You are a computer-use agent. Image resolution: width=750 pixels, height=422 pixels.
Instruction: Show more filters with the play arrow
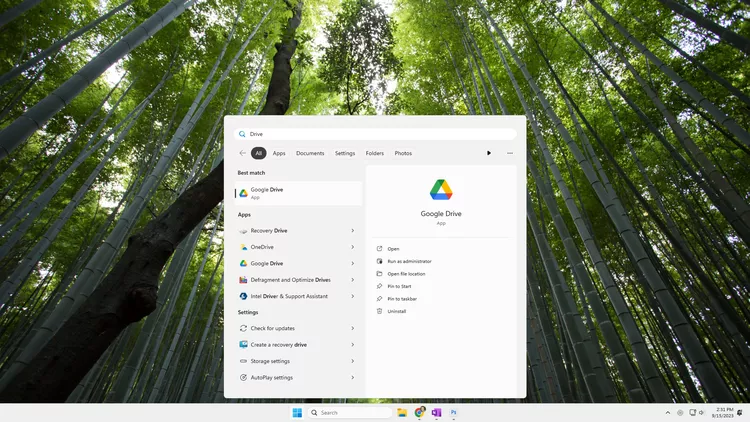(x=489, y=153)
